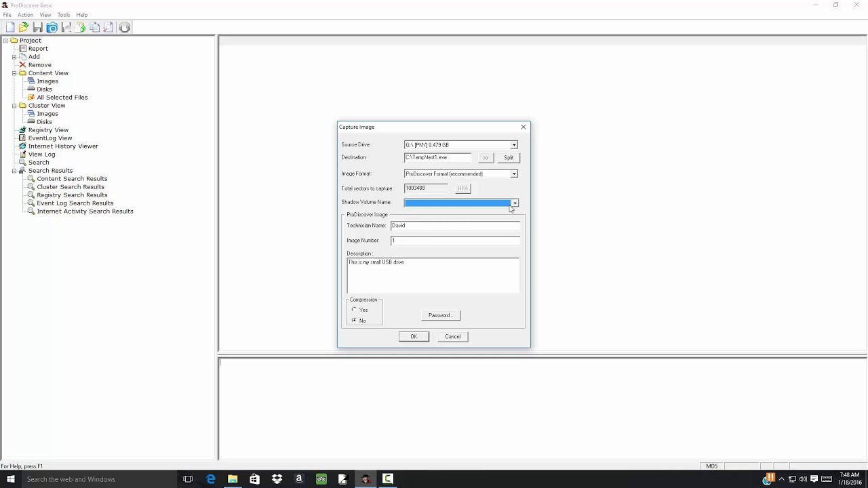This screenshot has width=868, height=488.
Task: Open Edge browser from taskbar
Action: [210, 479]
